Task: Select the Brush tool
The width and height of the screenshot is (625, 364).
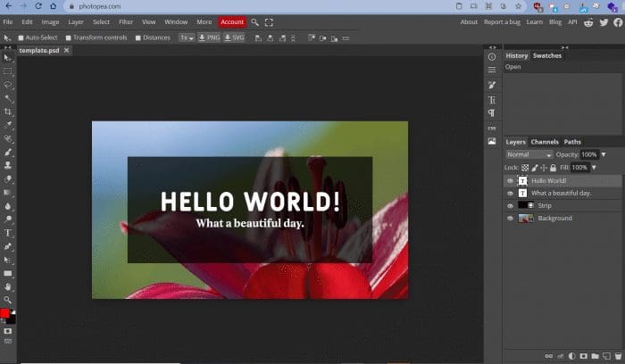Action: (8, 152)
